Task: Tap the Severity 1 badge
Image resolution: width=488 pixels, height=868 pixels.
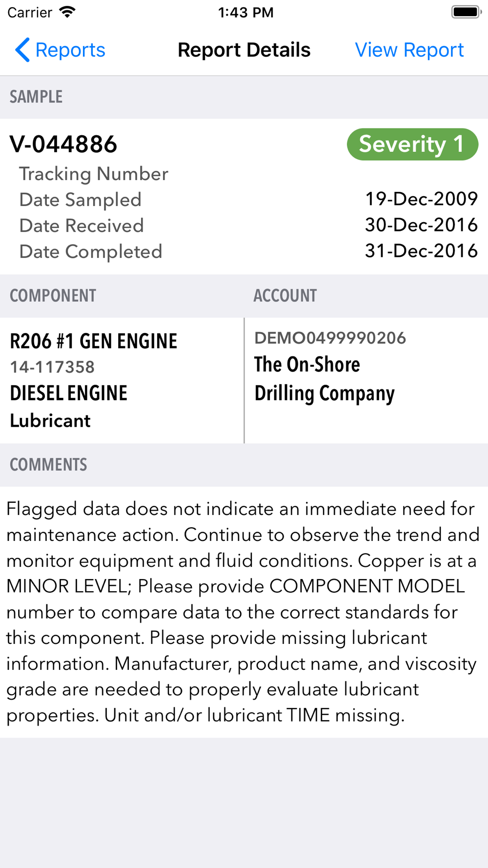Action: click(x=412, y=144)
